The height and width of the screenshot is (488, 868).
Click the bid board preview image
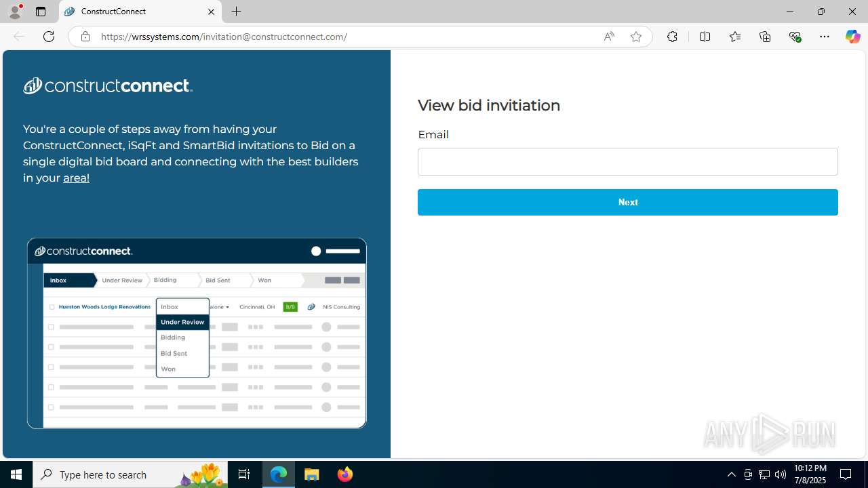click(197, 333)
